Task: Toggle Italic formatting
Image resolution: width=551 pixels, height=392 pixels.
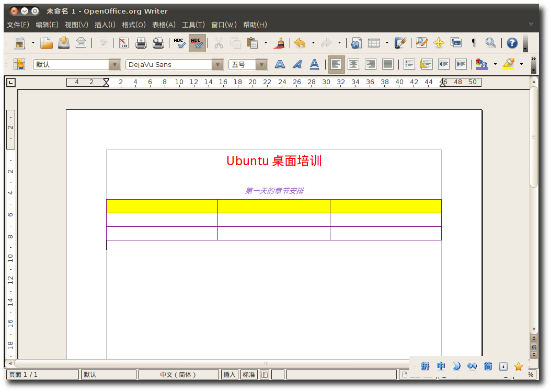Action: pos(297,64)
